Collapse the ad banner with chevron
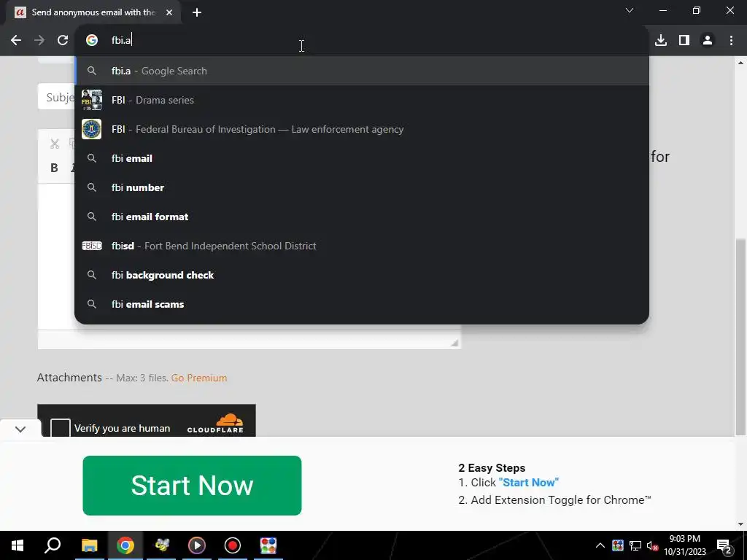This screenshot has width=747, height=560. 20,429
